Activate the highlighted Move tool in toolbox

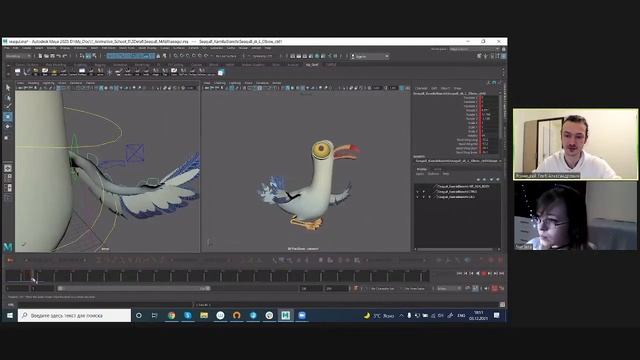[x=8, y=117]
